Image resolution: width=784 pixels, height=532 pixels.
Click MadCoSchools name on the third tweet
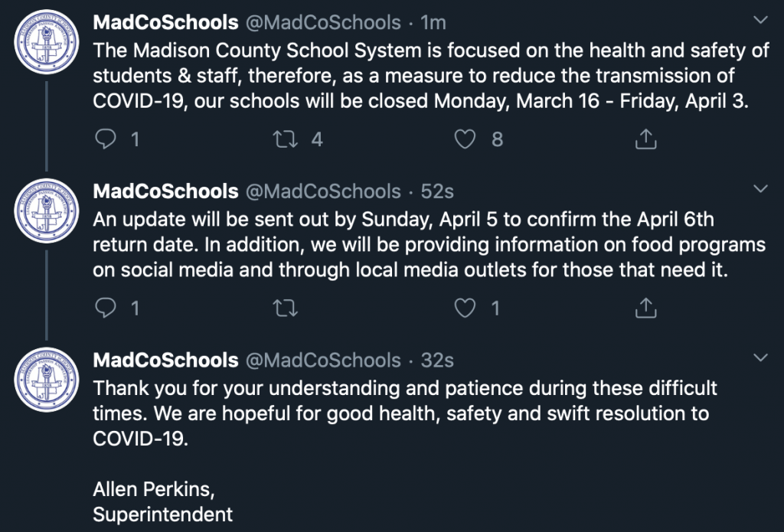pyautogui.click(x=165, y=361)
